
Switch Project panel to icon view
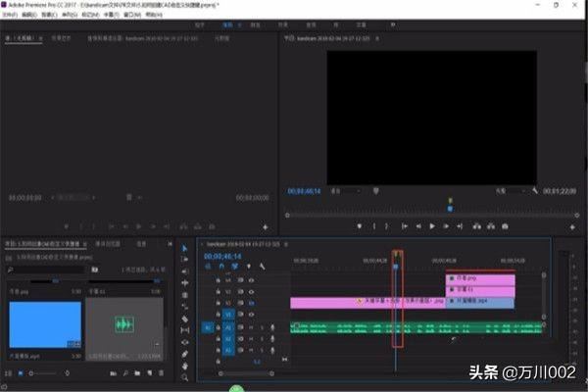tap(21, 373)
